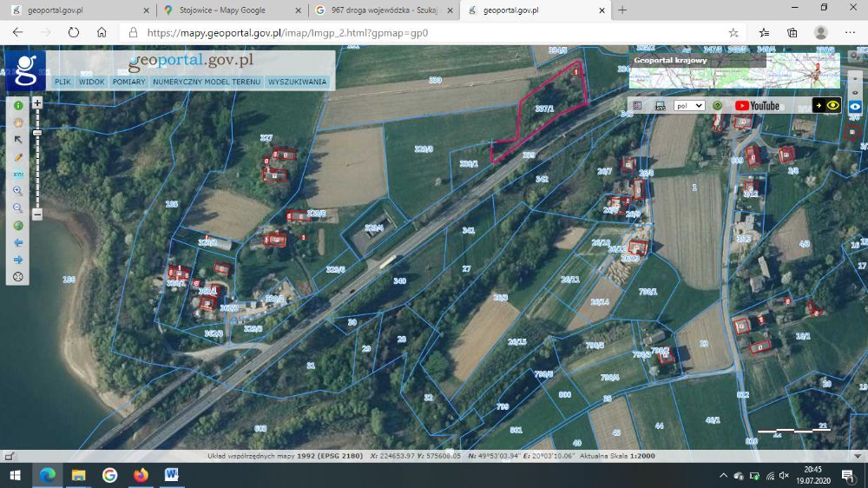Image resolution: width=868 pixels, height=488 pixels.
Task: Open the green help question-mark icon
Action: click(718, 105)
